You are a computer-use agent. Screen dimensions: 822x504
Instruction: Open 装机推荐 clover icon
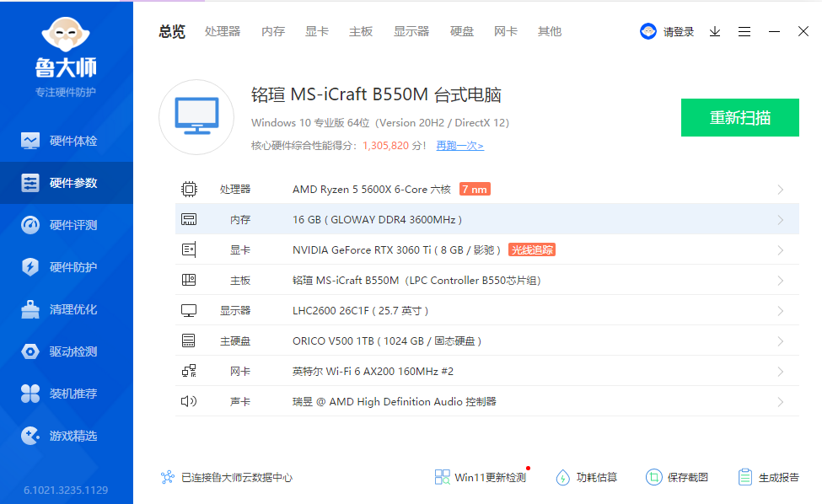(30, 394)
